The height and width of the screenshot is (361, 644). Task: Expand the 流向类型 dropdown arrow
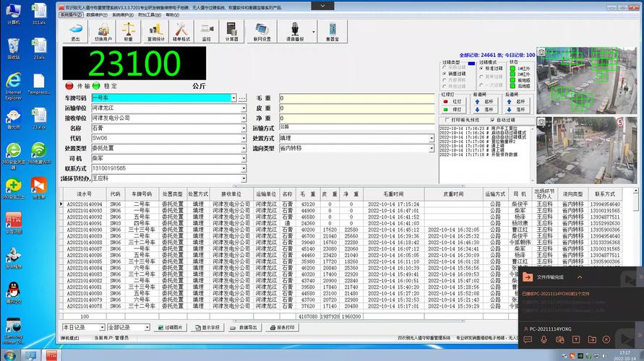coord(432,148)
